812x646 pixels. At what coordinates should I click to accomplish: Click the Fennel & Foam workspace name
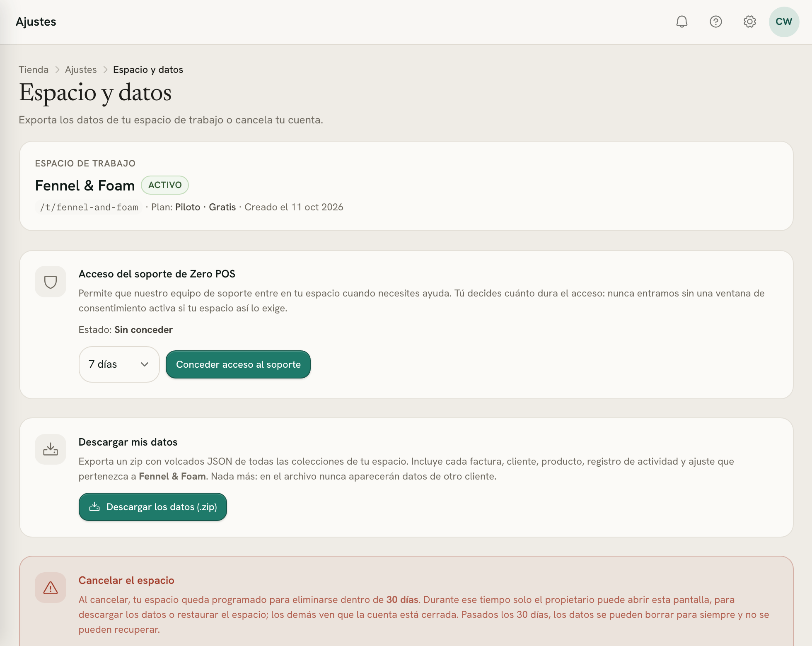pos(85,186)
